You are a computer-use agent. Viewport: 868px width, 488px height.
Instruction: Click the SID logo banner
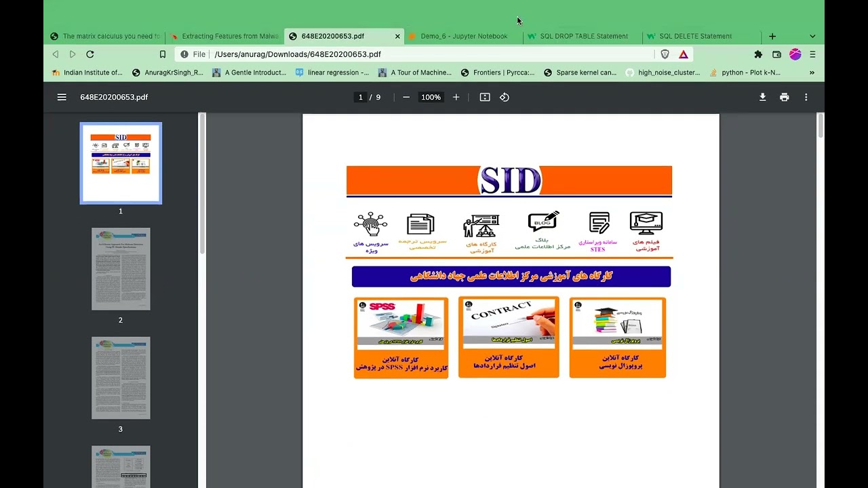tap(509, 181)
